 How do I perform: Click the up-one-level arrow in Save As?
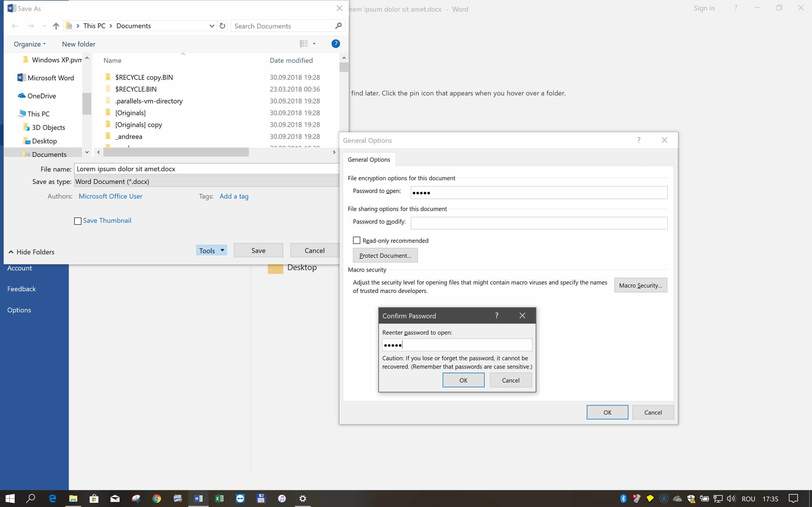click(x=56, y=26)
